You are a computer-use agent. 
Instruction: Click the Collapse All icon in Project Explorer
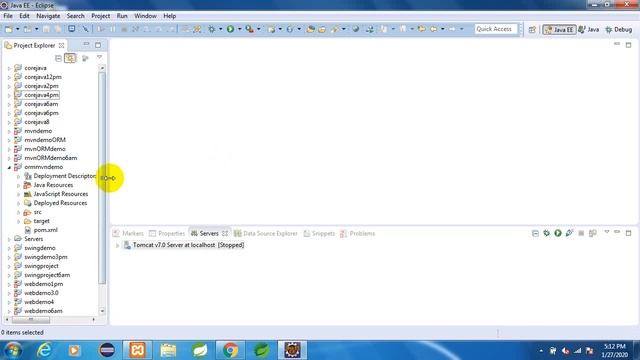[x=58, y=58]
